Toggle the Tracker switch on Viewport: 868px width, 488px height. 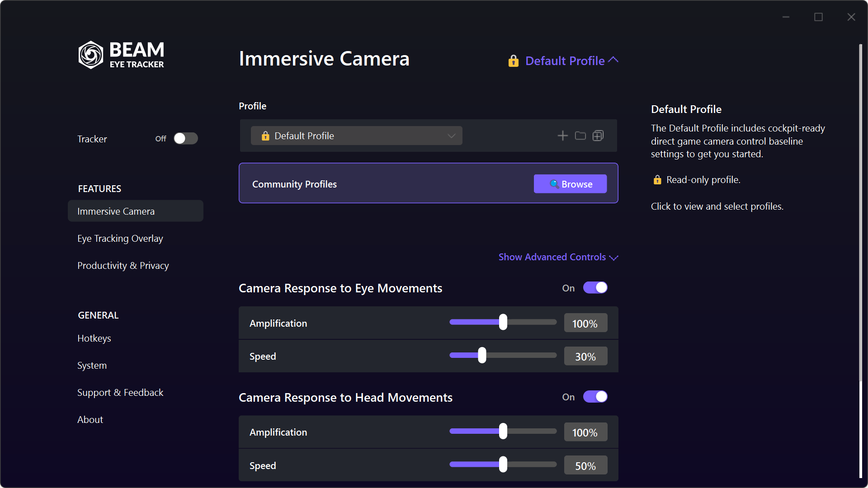[x=186, y=138]
